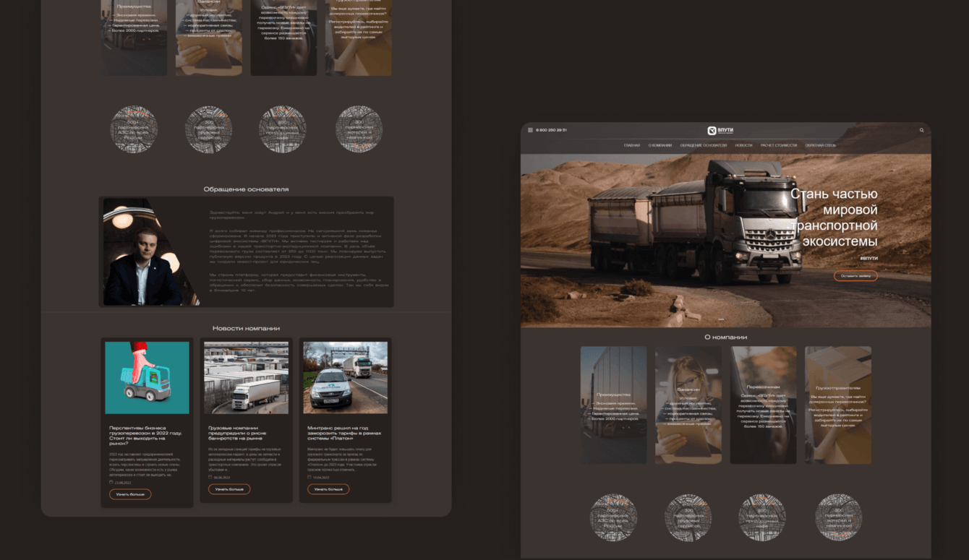Click the придорожных кафе circle in the right mockup
The image size is (969, 560).
tap(762, 517)
